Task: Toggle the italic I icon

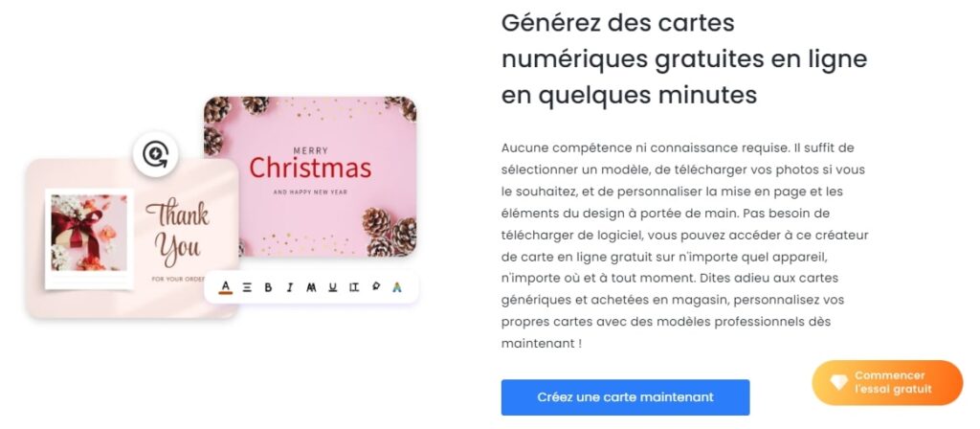Action: (x=289, y=287)
